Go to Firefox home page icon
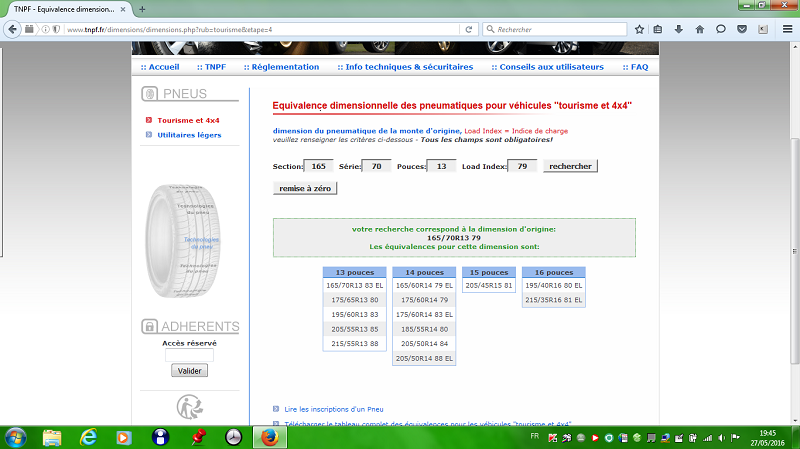 point(700,29)
